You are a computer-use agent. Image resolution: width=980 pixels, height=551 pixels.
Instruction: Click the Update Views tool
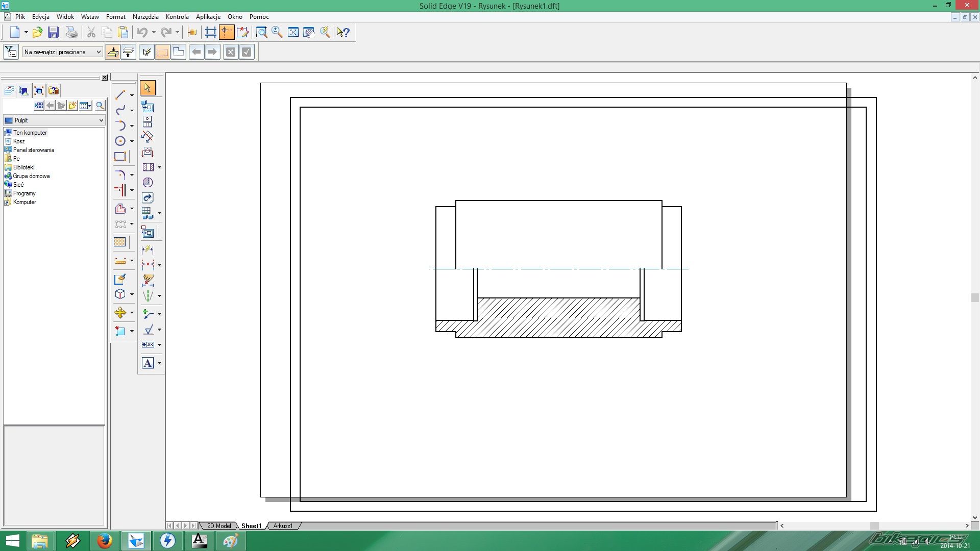[x=148, y=197]
